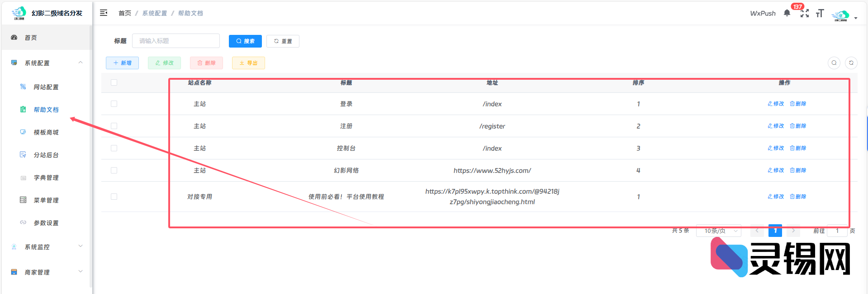Click the round search toggle icon
The width and height of the screenshot is (868, 294).
834,63
